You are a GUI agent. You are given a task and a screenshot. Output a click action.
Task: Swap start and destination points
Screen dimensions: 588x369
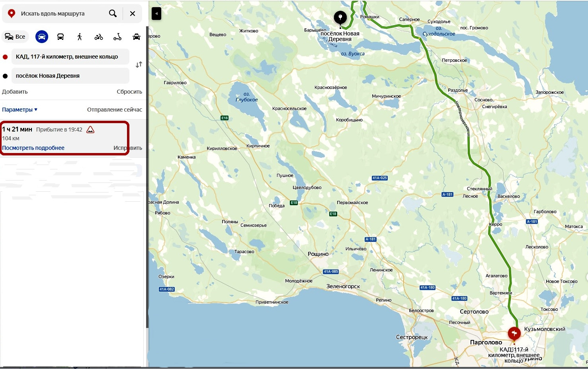click(x=139, y=65)
